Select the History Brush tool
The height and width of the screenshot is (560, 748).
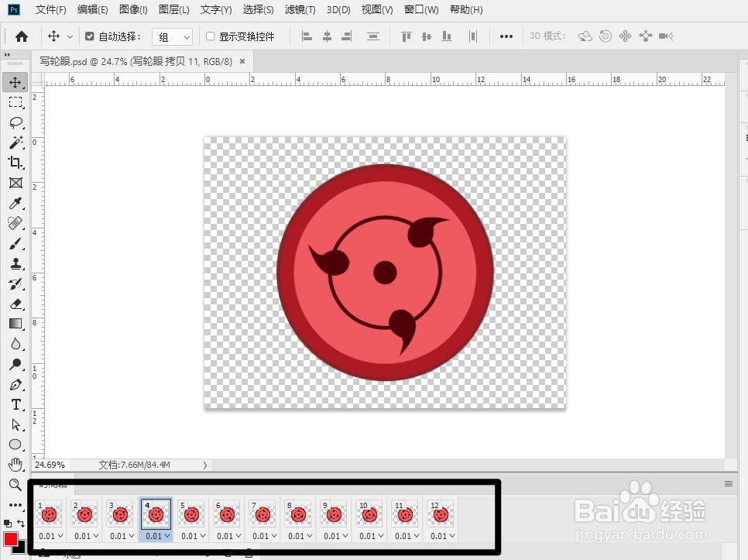point(15,283)
